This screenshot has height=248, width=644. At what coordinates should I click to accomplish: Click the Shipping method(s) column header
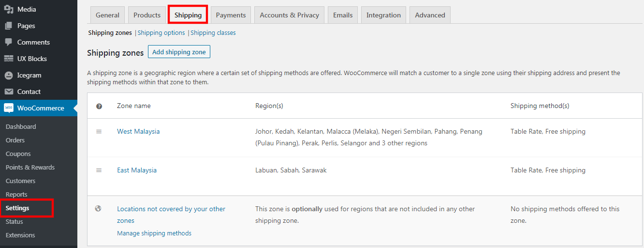540,106
